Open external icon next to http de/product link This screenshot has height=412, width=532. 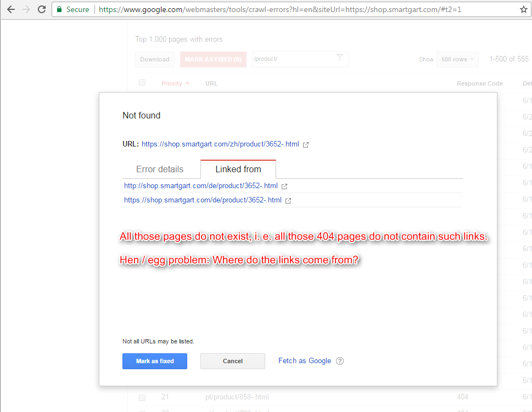pos(284,186)
